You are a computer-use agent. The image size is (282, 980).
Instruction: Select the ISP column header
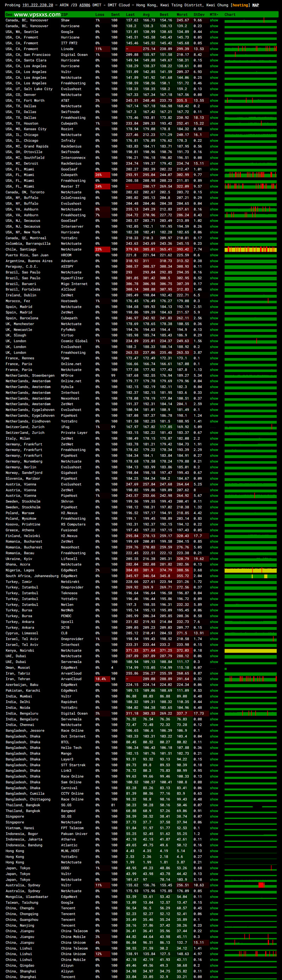click(65, 14)
